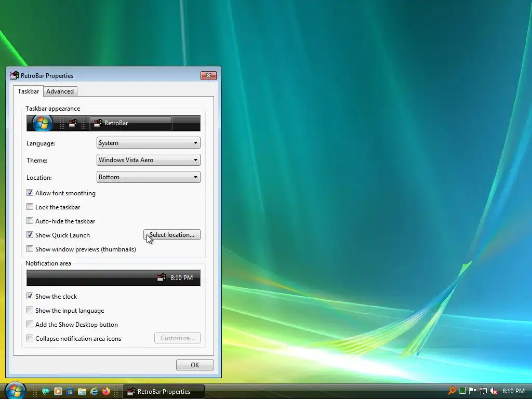This screenshot has width=532, height=399.
Task: Click the "Location:" label
Action: click(x=39, y=178)
